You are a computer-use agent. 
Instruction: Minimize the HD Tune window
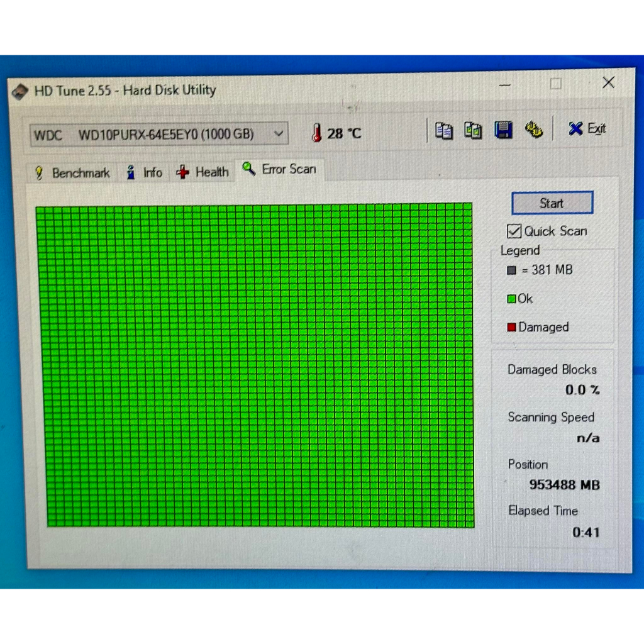[506, 84]
